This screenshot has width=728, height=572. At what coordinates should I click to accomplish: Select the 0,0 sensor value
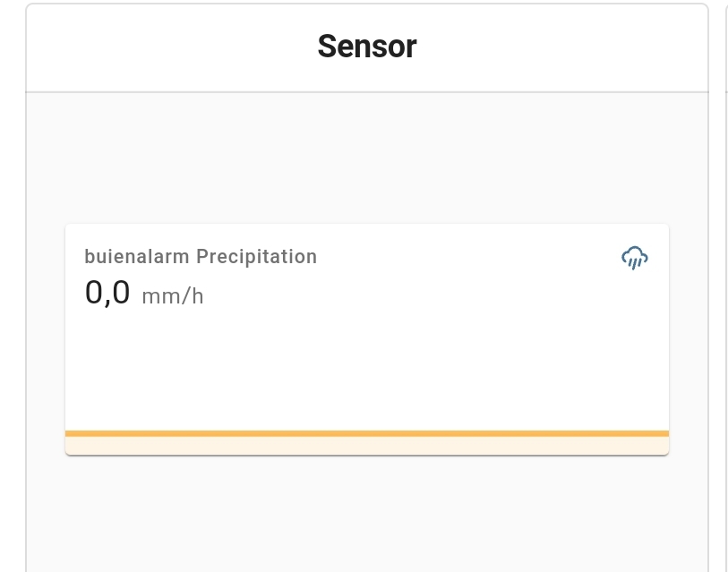[x=107, y=293]
